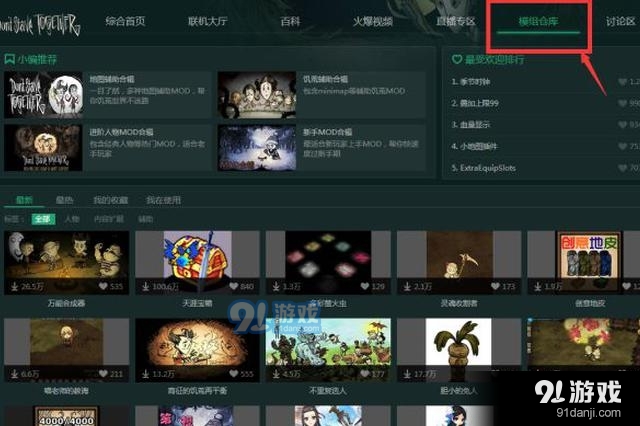Click the heart icon next to 177
The width and height of the screenshot is (640, 426).
coord(364,373)
